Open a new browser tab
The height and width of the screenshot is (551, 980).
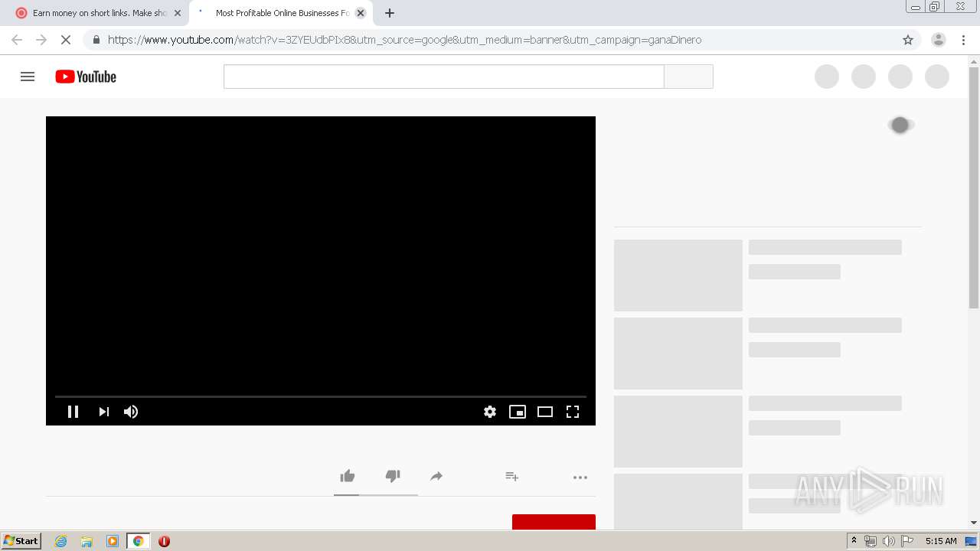click(x=389, y=13)
